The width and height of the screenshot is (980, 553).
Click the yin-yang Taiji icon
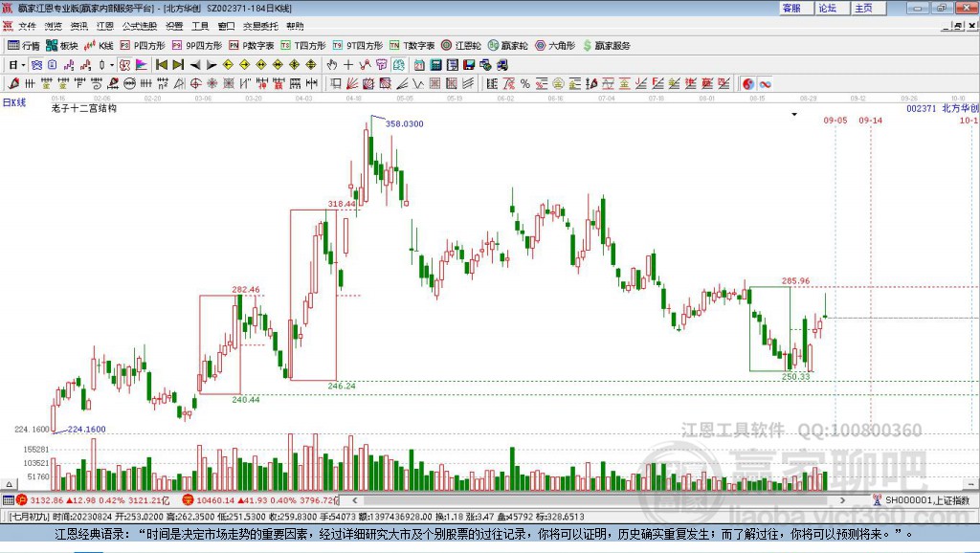coord(747,84)
